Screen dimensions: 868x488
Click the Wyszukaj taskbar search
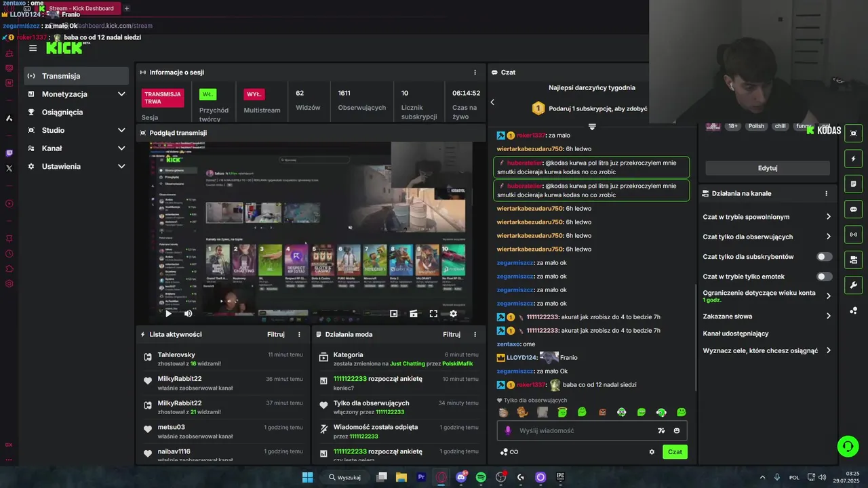344,477
